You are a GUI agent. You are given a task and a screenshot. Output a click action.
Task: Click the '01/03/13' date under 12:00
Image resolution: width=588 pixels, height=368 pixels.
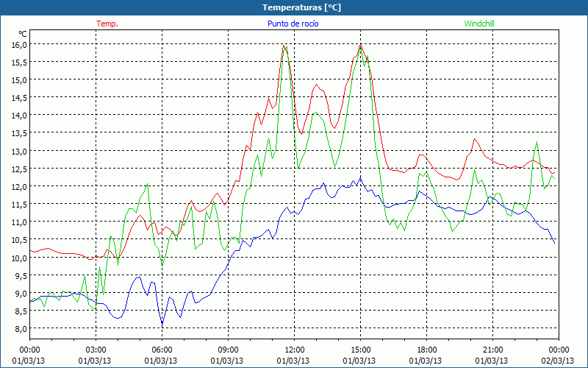coord(293,361)
